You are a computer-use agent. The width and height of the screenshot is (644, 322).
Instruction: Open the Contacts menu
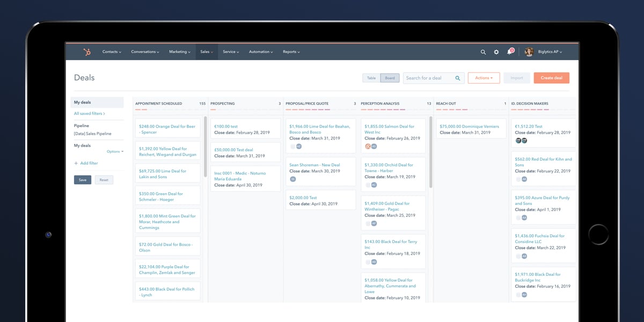(x=112, y=52)
